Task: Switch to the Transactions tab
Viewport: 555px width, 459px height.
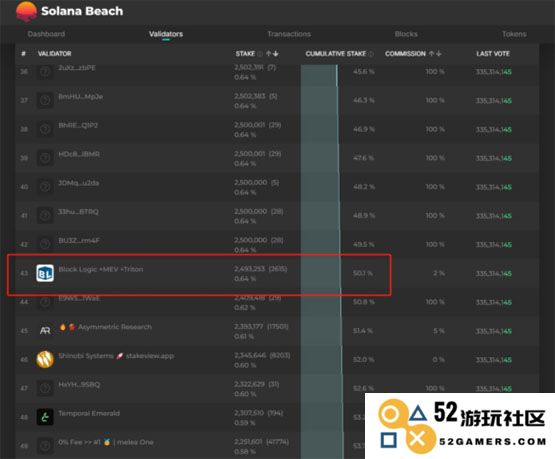Action: click(289, 34)
